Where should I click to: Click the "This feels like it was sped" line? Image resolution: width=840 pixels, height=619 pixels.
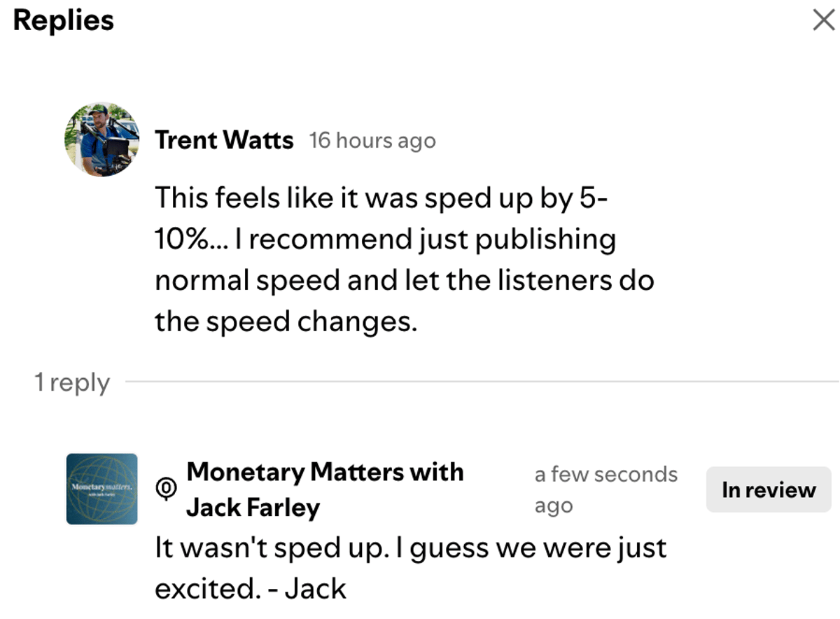380,197
